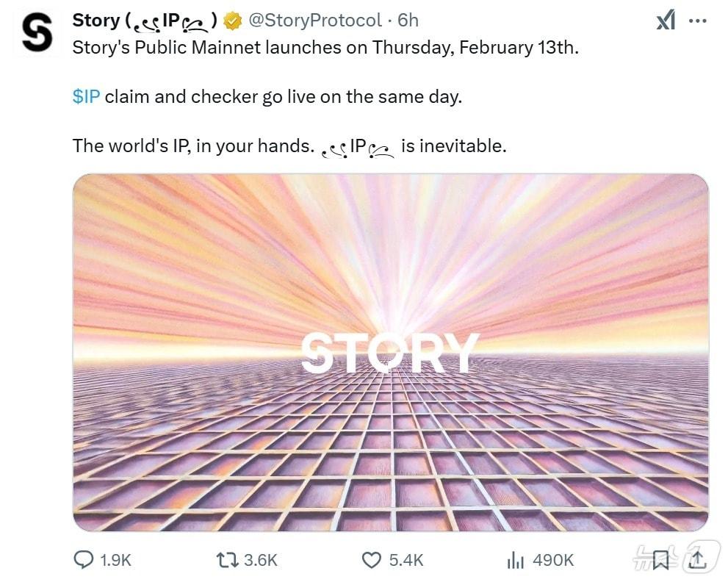This screenshot has height=582, width=728.
Task: Open the share post icon
Action: click(x=695, y=560)
